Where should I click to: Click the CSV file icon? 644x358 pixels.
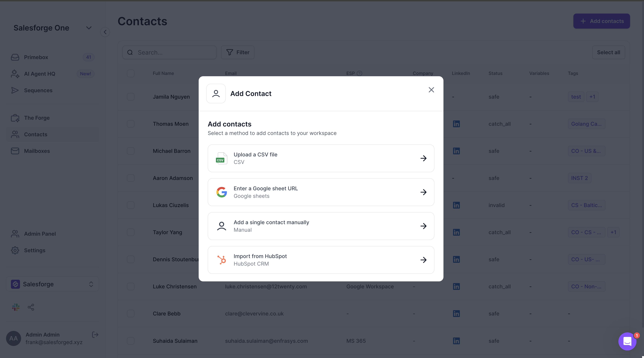click(221, 158)
